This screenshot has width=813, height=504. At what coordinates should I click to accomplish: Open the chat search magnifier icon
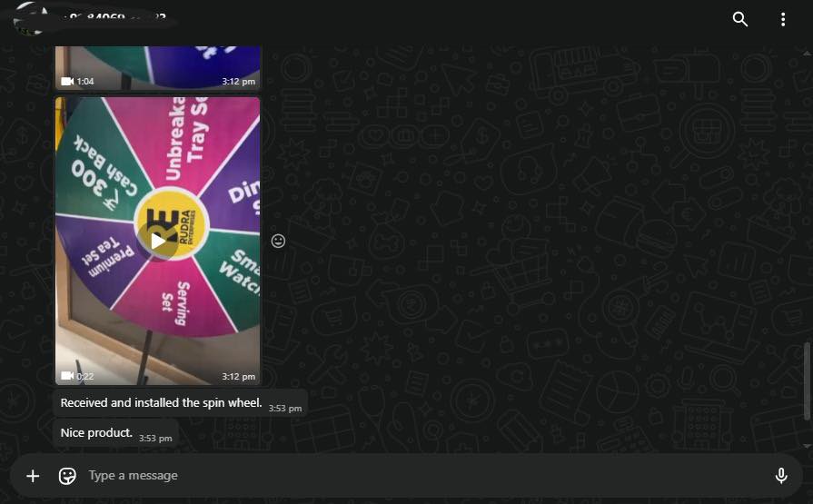(740, 19)
